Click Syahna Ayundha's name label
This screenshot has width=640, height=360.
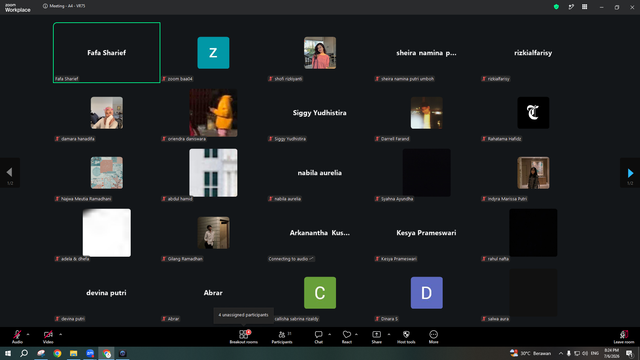pyautogui.click(x=394, y=199)
